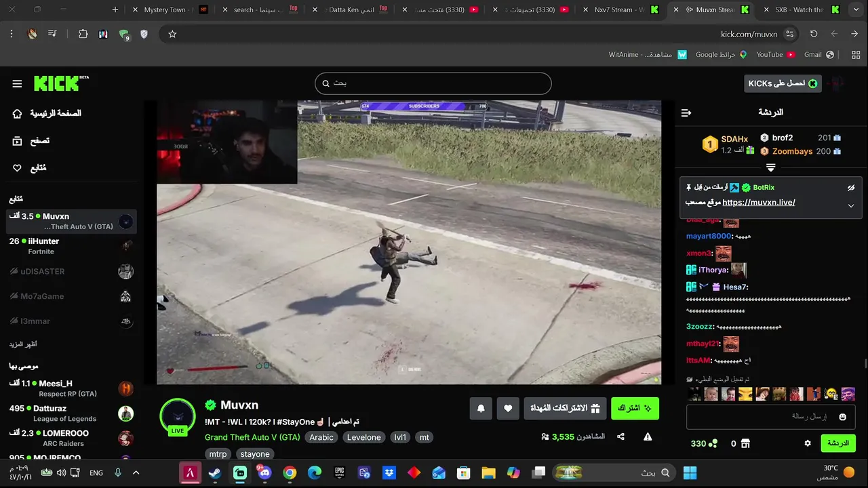
Task: Select the Arabic tag
Action: 321,437
